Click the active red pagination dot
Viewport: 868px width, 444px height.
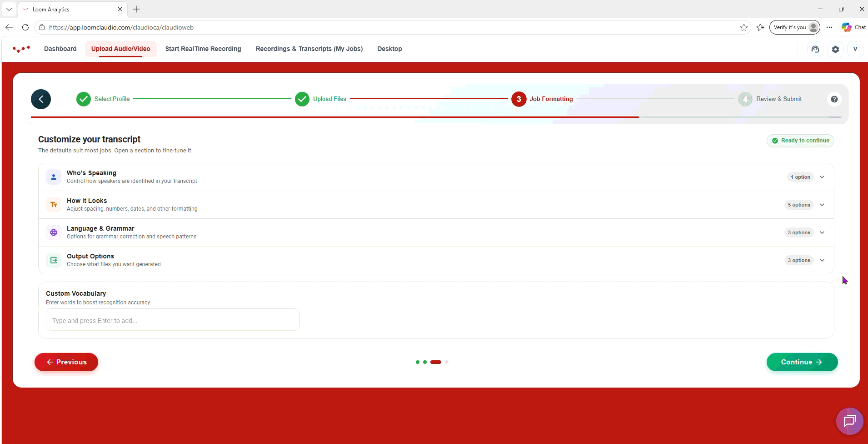pyautogui.click(x=436, y=362)
